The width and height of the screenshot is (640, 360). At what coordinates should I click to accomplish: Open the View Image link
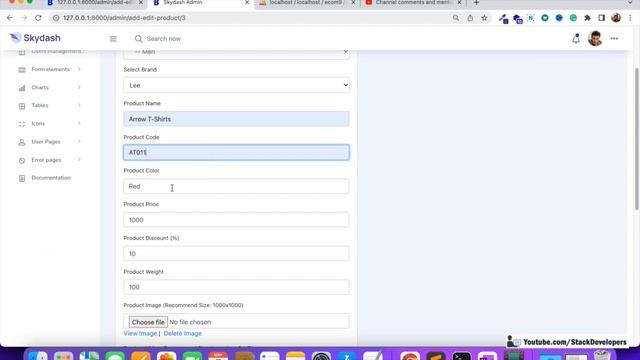tap(140, 333)
